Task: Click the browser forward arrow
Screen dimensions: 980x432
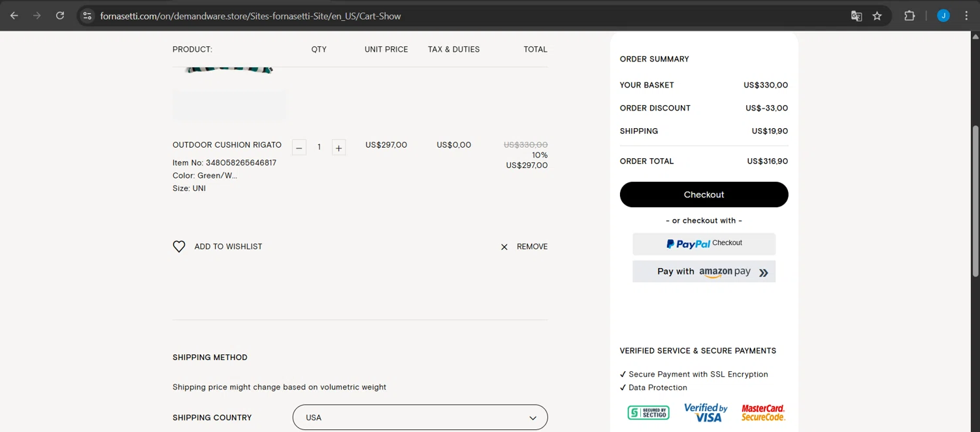Action: [37, 16]
